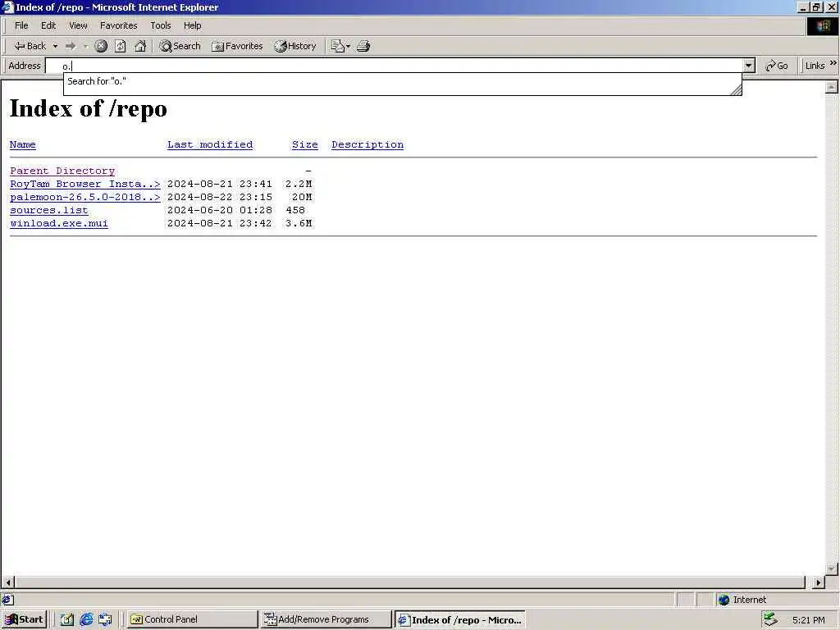Click the Show Desktop quick launch icon
840x630 pixels.
(66, 619)
